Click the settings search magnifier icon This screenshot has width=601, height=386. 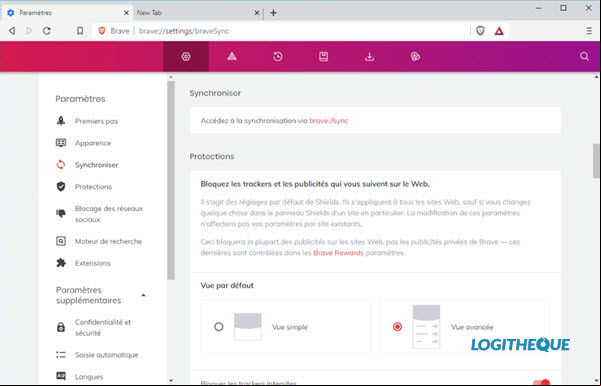pyautogui.click(x=584, y=57)
